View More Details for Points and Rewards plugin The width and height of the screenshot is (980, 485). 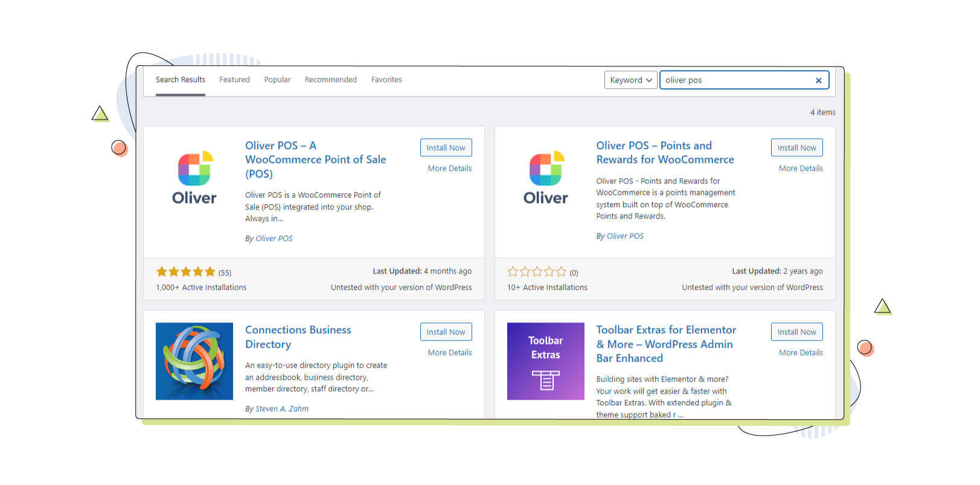(801, 169)
